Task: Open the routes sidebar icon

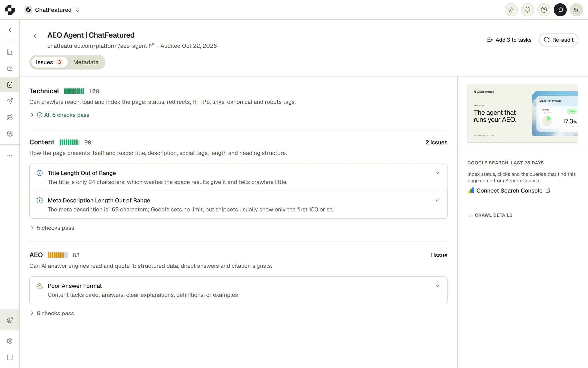Action: [x=10, y=117]
